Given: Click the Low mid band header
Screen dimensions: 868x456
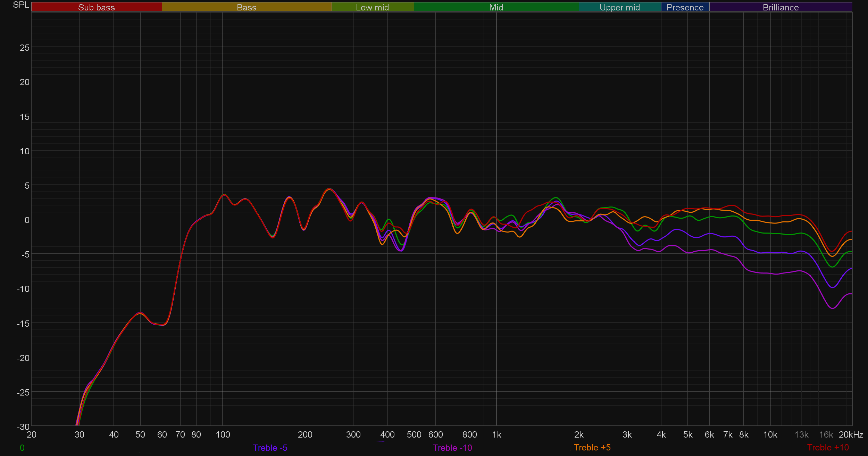Looking at the screenshot, I should [x=372, y=7].
